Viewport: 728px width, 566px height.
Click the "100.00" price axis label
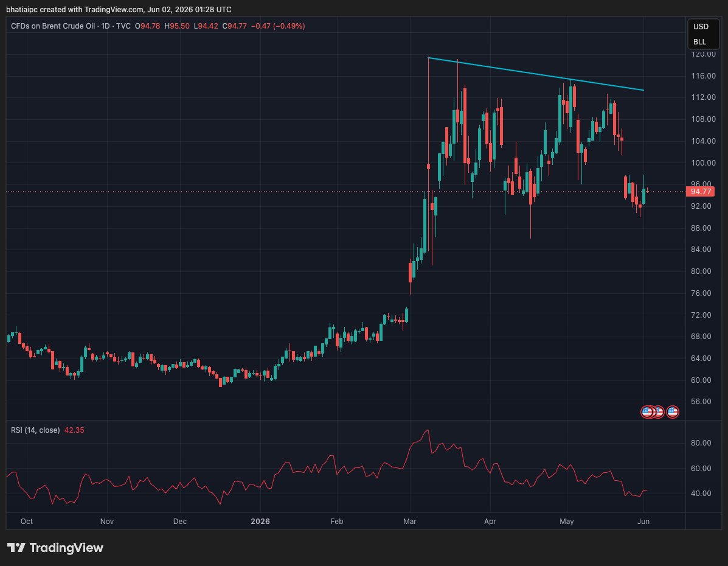click(703, 162)
